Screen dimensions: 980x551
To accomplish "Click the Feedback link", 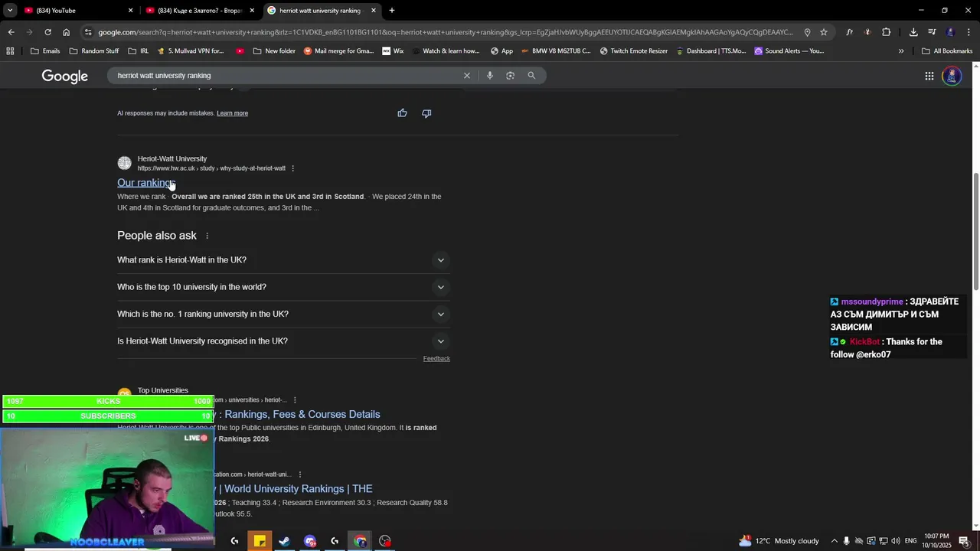I will [x=436, y=359].
